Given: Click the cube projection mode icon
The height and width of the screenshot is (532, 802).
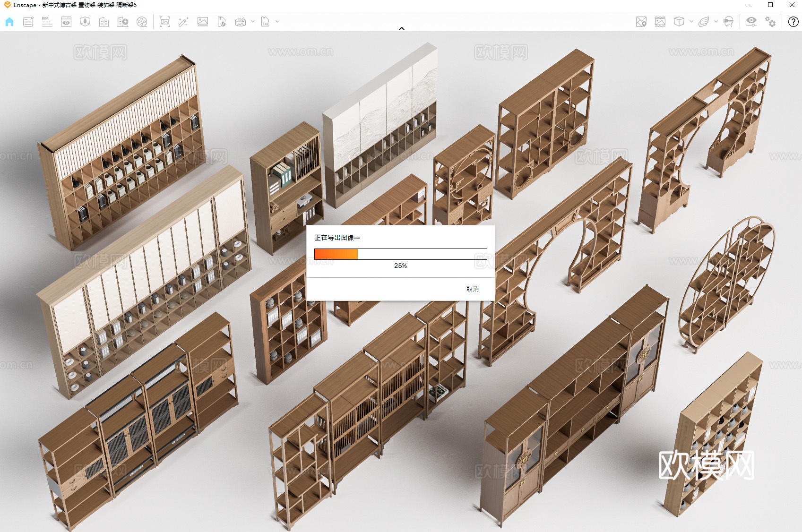Looking at the screenshot, I should click(x=679, y=22).
